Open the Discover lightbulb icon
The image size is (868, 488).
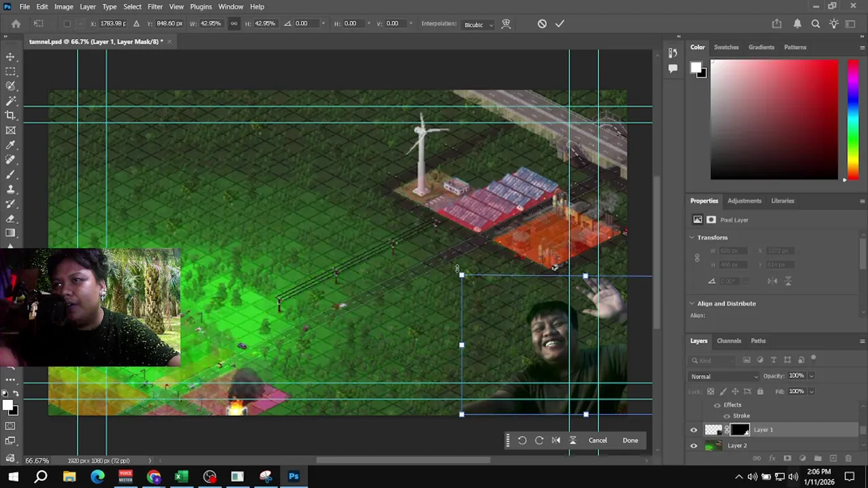(x=833, y=24)
